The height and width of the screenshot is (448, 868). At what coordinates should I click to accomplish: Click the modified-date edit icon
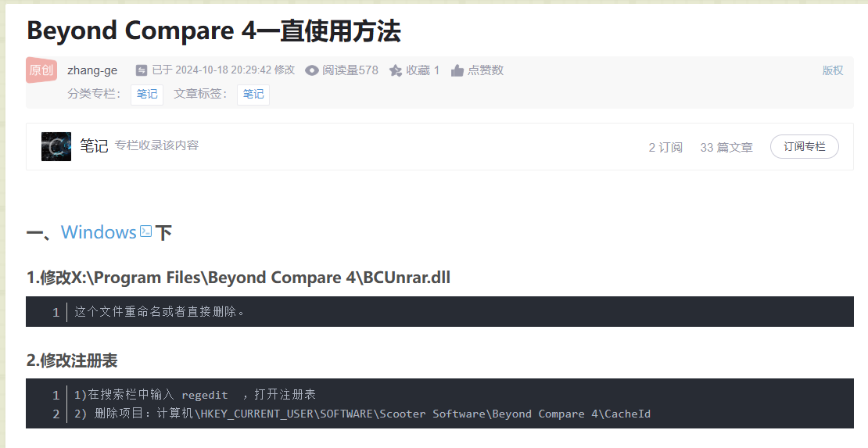(x=142, y=70)
